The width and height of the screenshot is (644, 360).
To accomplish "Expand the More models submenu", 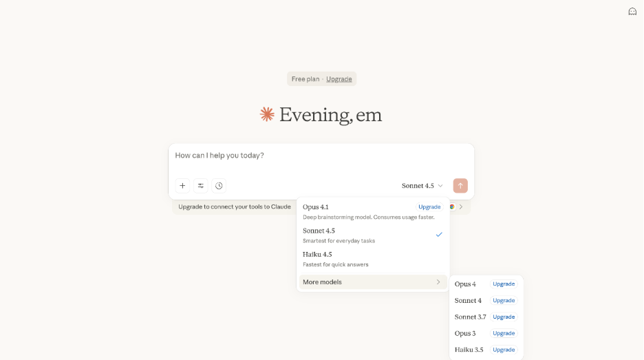I will pyautogui.click(x=372, y=282).
